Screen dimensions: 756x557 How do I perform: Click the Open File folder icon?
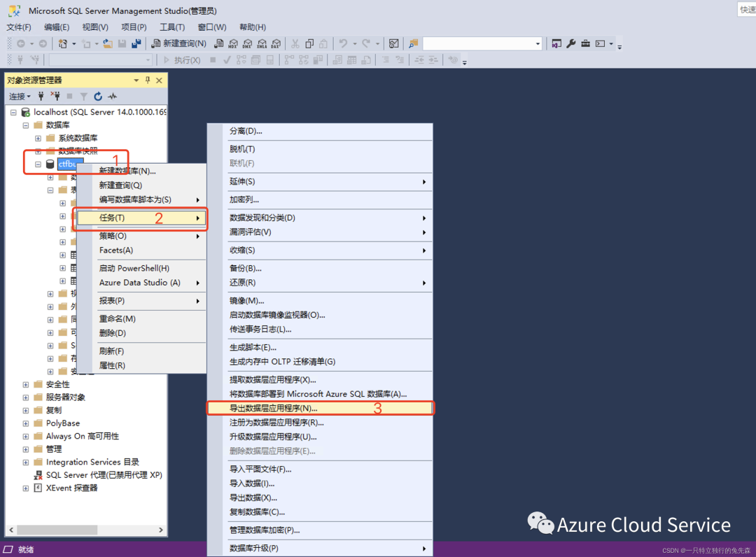[108, 44]
